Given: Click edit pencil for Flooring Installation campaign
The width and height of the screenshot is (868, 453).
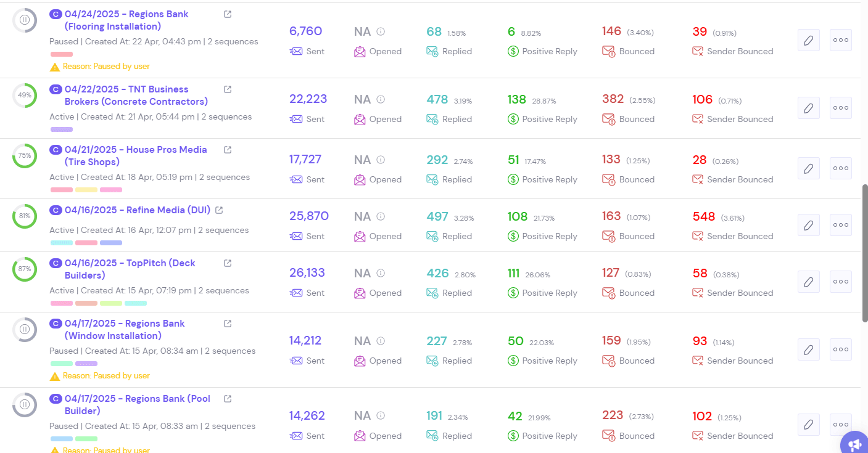Looking at the screenshot, I should pos(808,41).
